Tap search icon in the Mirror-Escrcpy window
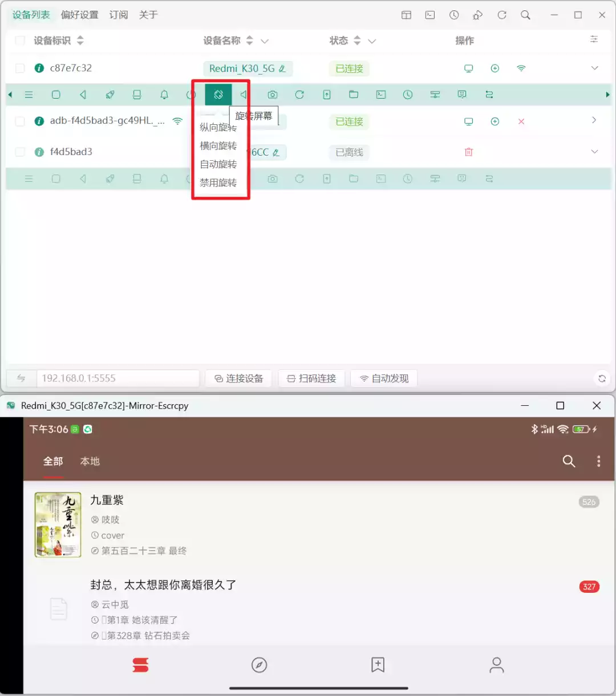The height and width of the screenshot is (696, 616). pyautogui.click(x=569, y=461)
